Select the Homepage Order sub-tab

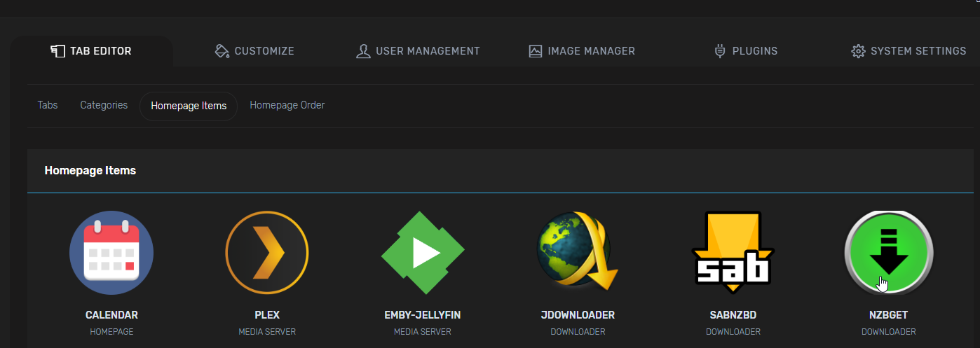click(287, 105)
